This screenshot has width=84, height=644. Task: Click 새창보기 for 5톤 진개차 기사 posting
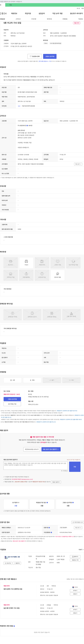(75, 613)
